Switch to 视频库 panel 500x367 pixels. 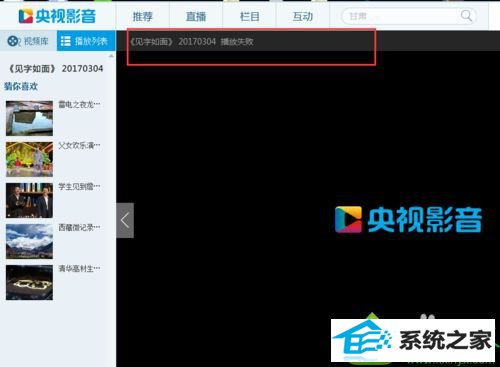28,41
